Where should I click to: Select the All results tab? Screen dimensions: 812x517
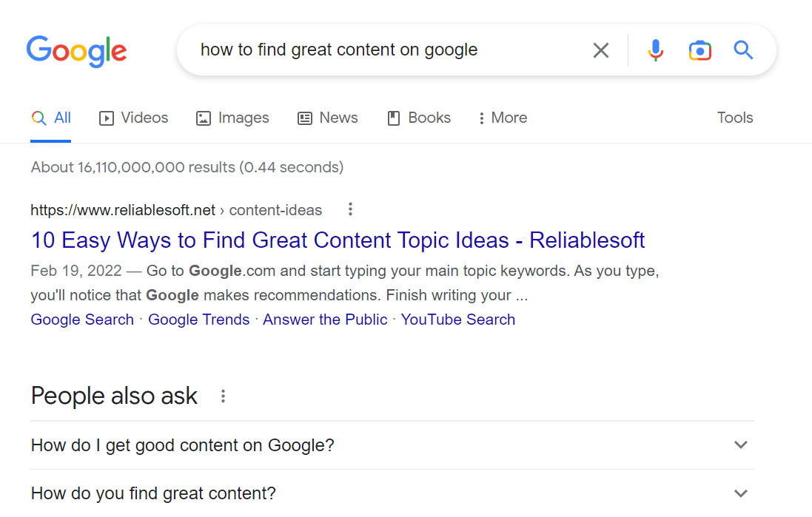pos(51,118)
